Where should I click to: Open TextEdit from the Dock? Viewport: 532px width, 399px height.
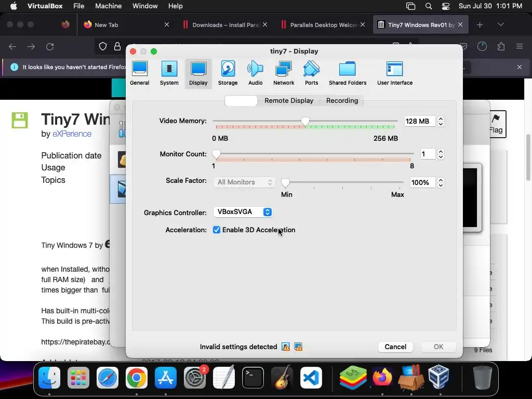click(224, 377)
